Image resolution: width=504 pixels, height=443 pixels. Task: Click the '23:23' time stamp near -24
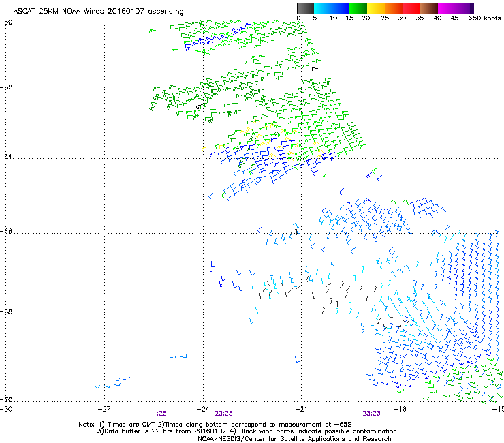tap(223, 414)
